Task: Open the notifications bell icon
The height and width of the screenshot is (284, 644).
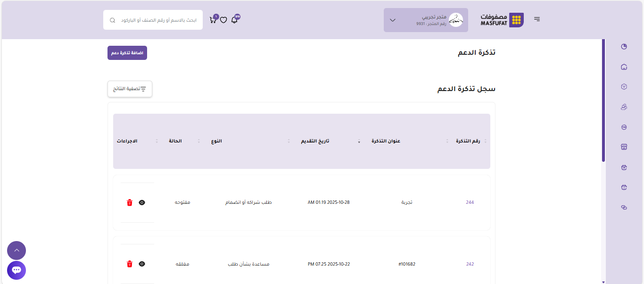Action: 234,20
